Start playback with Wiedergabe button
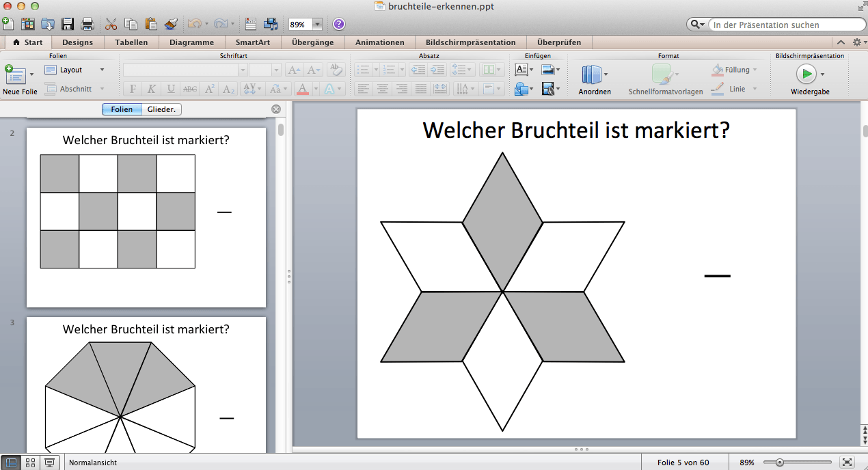This screenshot has width=868, height=470. coord(806,73)
